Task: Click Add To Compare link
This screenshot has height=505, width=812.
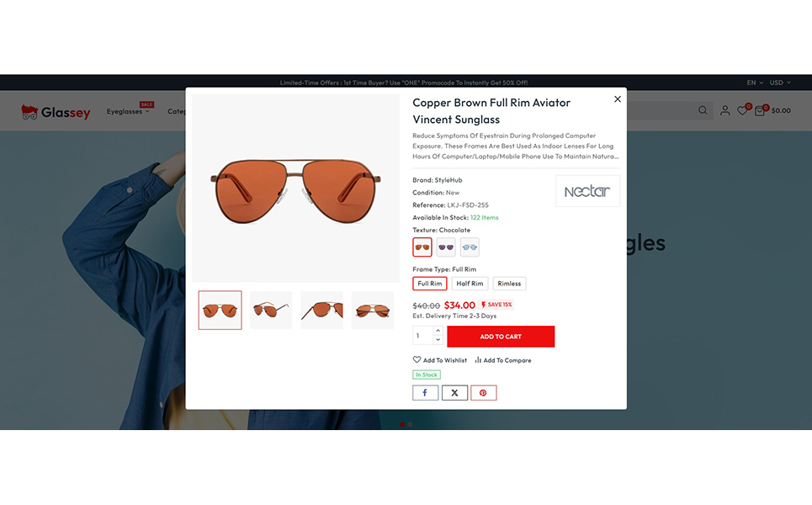Action: coord(503,360)
